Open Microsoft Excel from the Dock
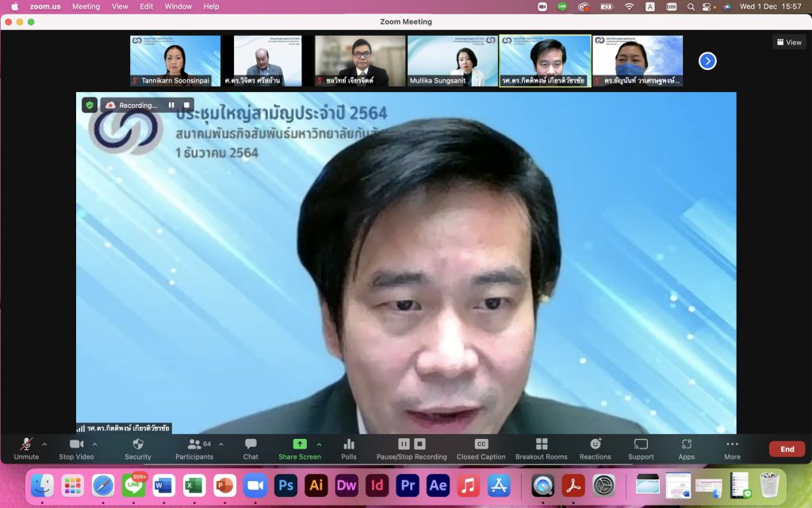The width and height of the screenshot is (812, 508). click(x=194, y=486)
